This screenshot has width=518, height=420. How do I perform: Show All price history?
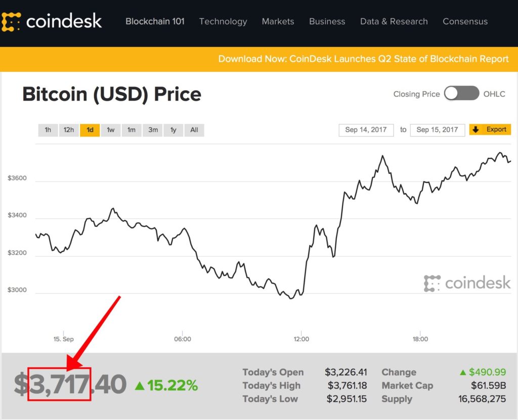194,130
